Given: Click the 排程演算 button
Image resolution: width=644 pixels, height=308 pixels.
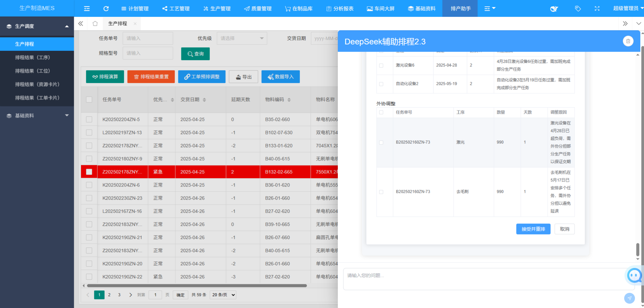Looking at the screenshot, I should click(105, 77).
